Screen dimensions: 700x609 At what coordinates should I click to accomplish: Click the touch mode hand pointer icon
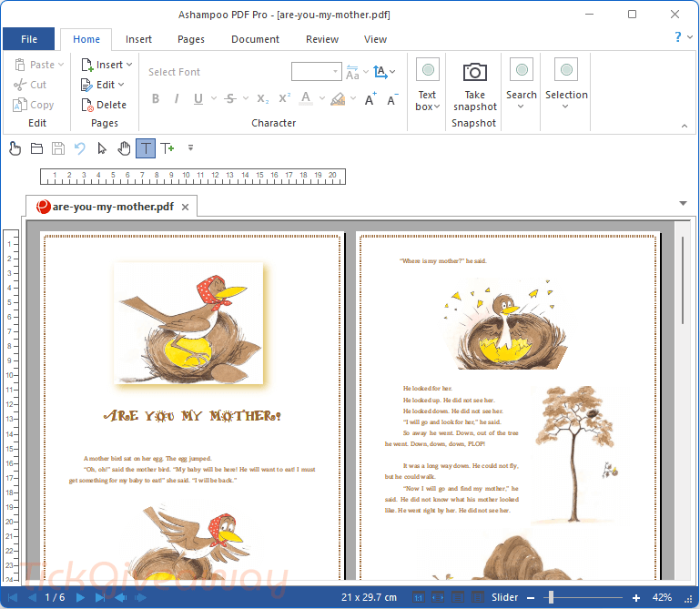point(15,148)
